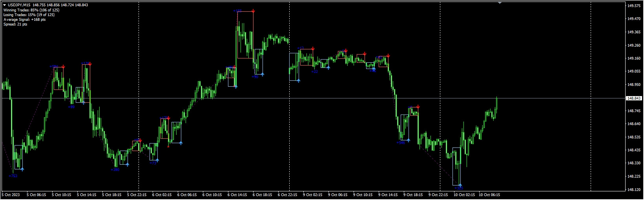Viewport: 644px width, 200px height.
Task: Click the '6 Oct 02:15' time axis label
Action: (x=162, y=195)
